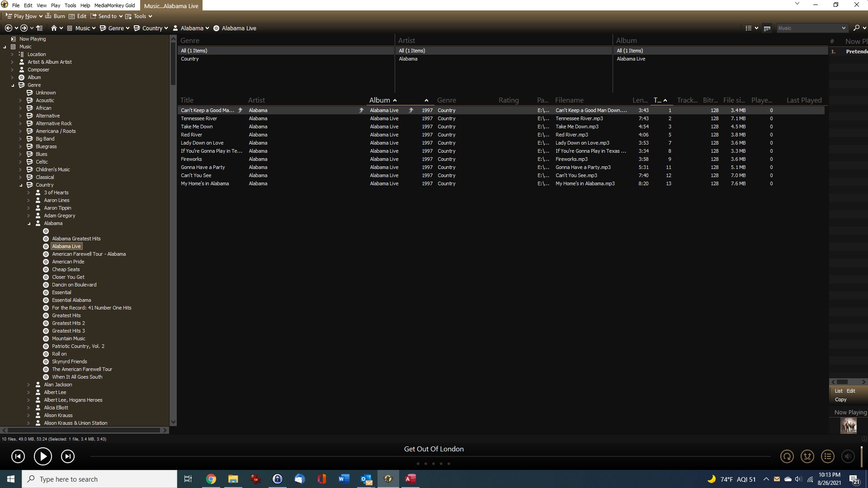The height and width of the screenshot is (488, 868).
Task: Skip to the next track
Action: (x=68, y=456)
